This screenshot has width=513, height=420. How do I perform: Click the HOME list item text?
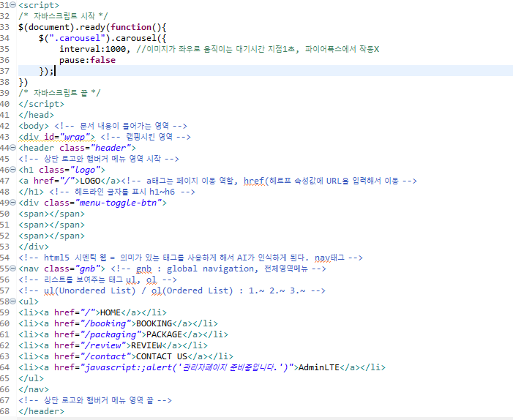click(x=111, y=312)
